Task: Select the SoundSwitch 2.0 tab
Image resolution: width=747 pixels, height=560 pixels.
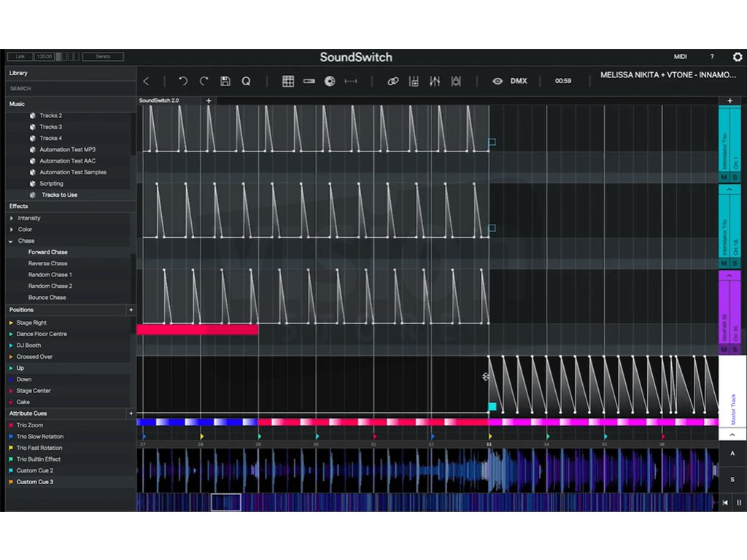Action: click(159, 100)
